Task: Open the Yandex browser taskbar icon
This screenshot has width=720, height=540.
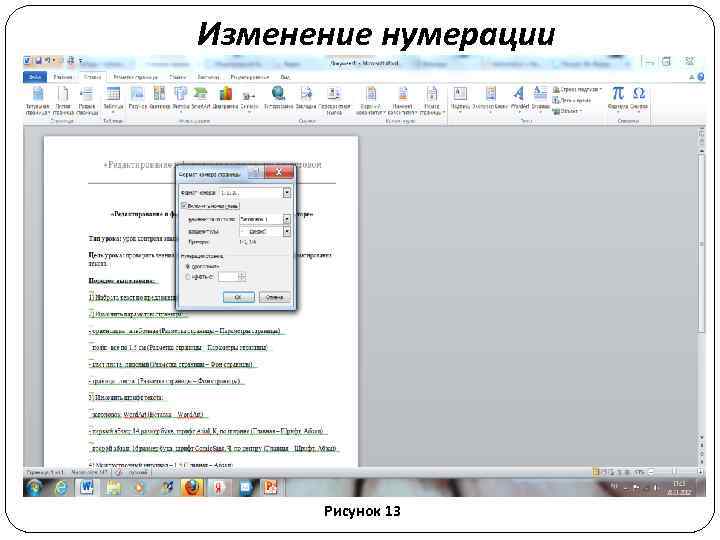Action: click(218, 488)
